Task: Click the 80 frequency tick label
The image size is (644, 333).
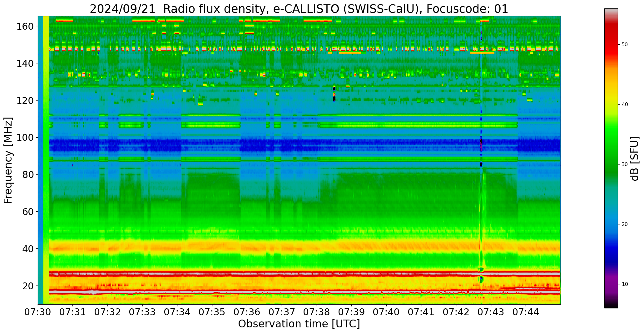Action: (x=28, y=174)
